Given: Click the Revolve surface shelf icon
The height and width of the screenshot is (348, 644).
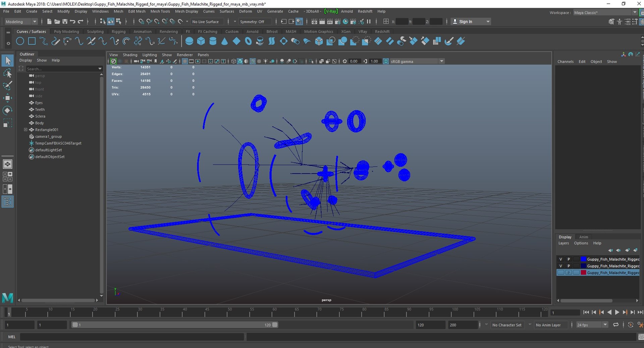Looking at the screenshot, I should (x=260, y=41).
